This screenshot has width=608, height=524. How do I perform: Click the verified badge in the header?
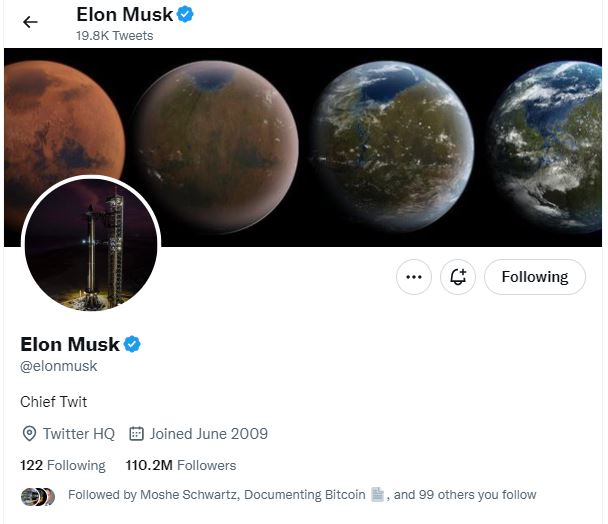point(185,15)
